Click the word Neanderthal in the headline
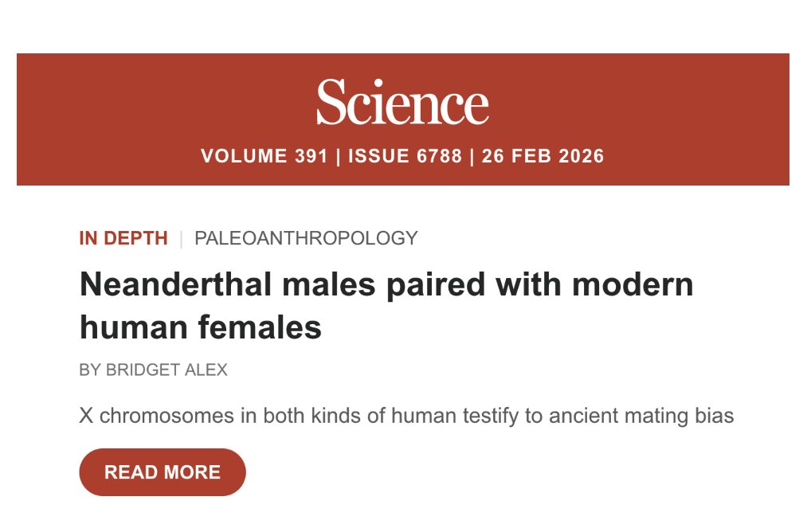The image size is (811, 532). pyautogui.click(x=176, y=284)
